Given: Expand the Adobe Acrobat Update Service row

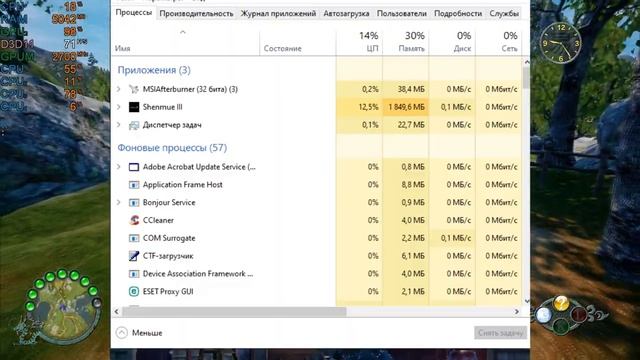Looking at the screenshot, I should tap(119, 167).
